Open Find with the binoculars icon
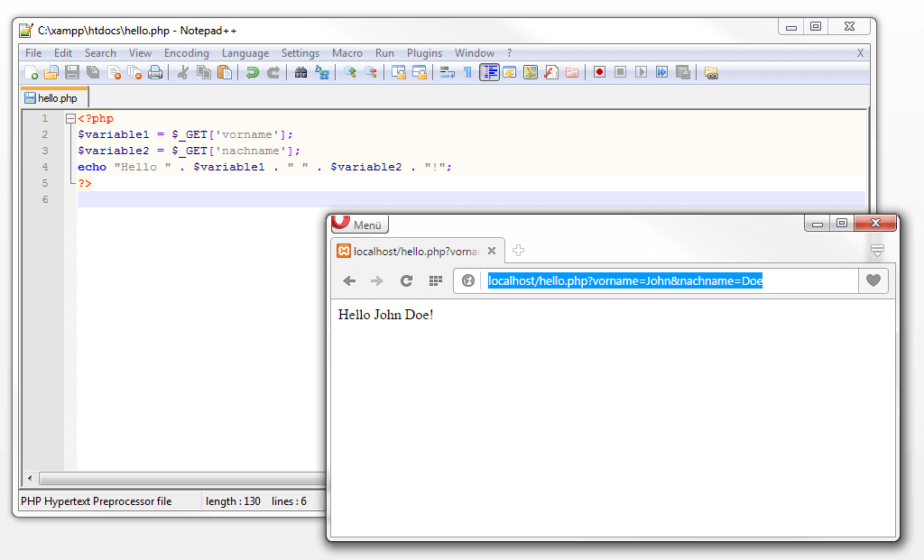 point(300,72)
